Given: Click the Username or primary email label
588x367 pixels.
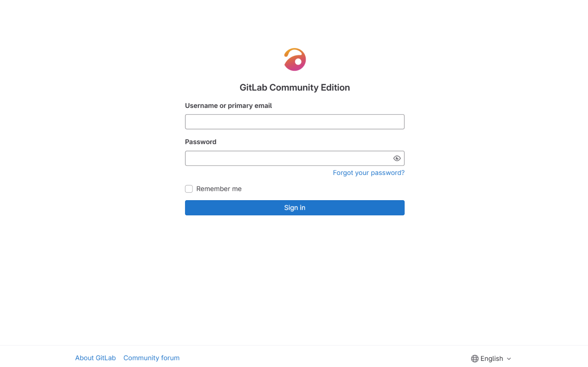Looking at the screenshot, I should 228,106.
